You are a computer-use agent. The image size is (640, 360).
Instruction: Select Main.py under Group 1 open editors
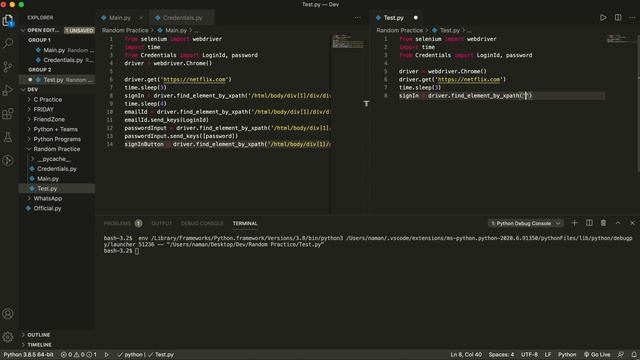pos(57,50)
